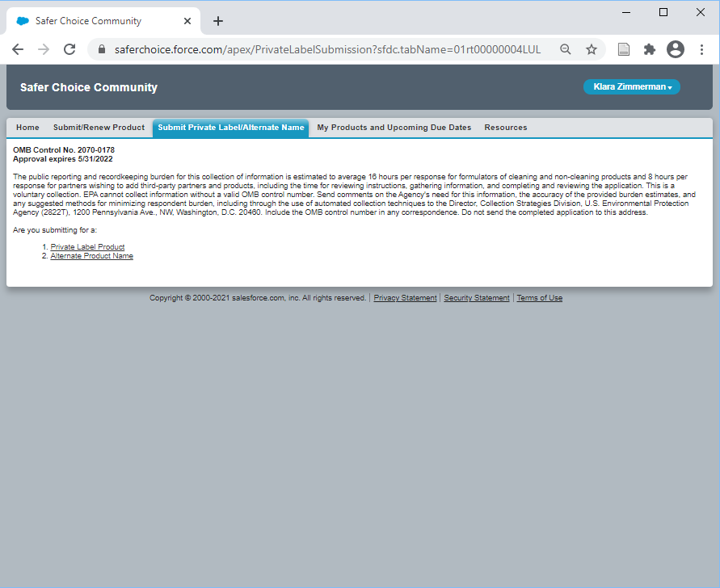The image size is (720, 588).
Task: Select My Products and Upcoming Due Dates tab
Action: point(394,128)
